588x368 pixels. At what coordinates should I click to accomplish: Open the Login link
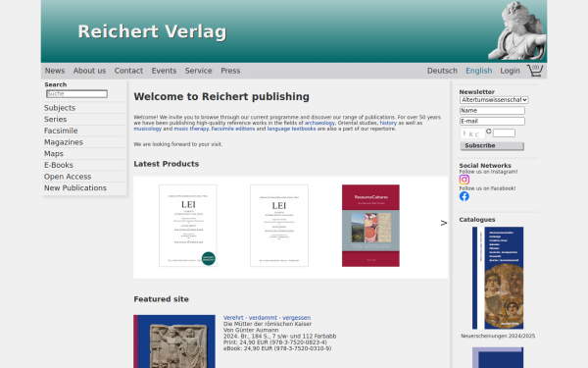pyautogui.click(x=510, y=71)
